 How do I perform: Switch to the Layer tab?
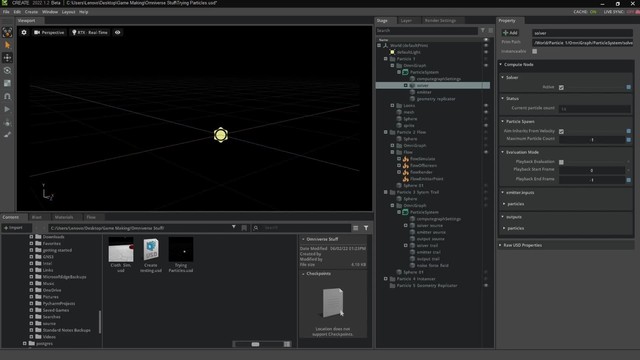pyautogui.click(x=406, y=20)
